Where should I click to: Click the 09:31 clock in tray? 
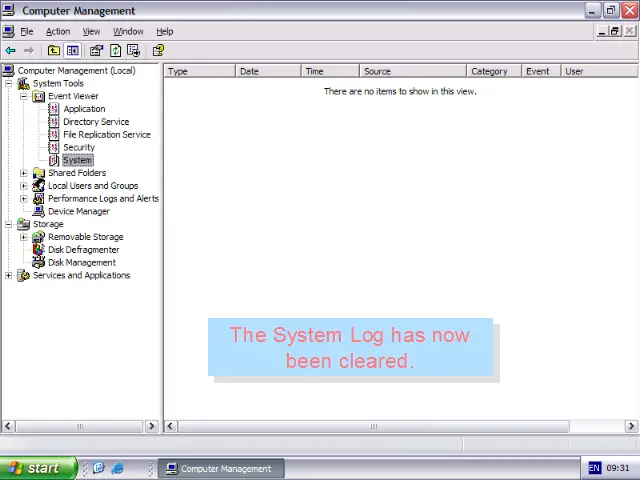618,468
